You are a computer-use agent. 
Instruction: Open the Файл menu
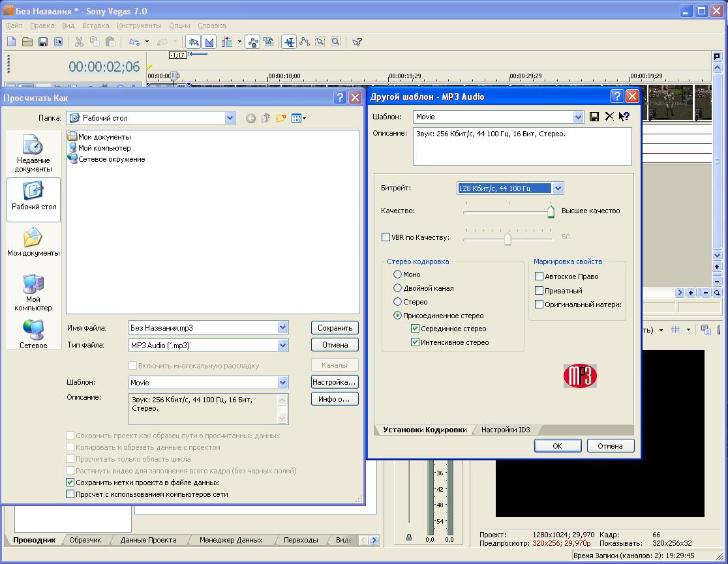pos(14,25)
